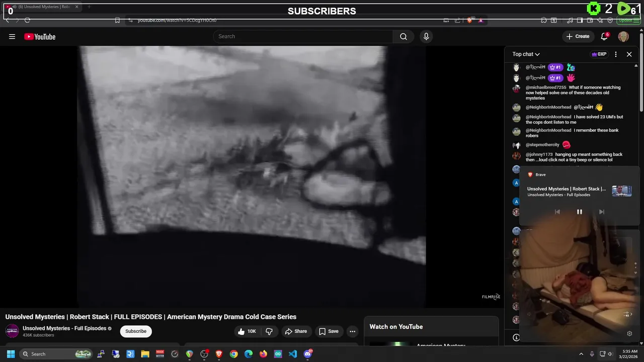Open File Explorer from the taskbar

click(x=145, y=354)
